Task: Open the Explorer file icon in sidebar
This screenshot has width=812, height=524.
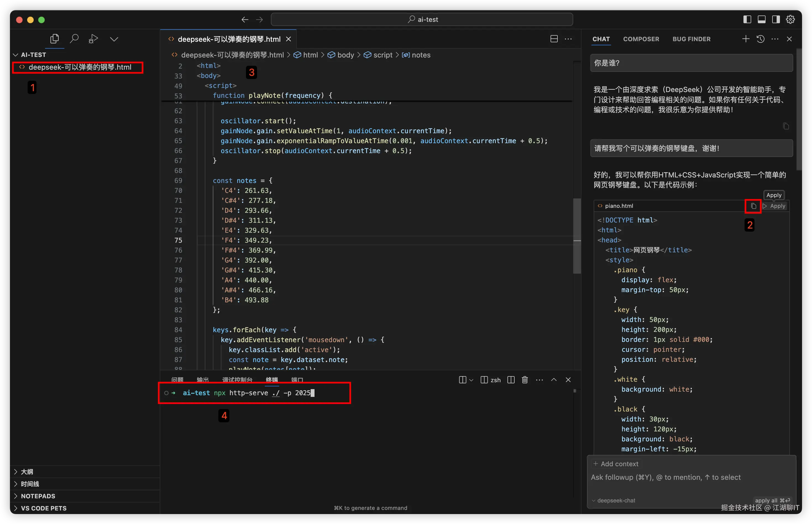Action: (54, 38)
